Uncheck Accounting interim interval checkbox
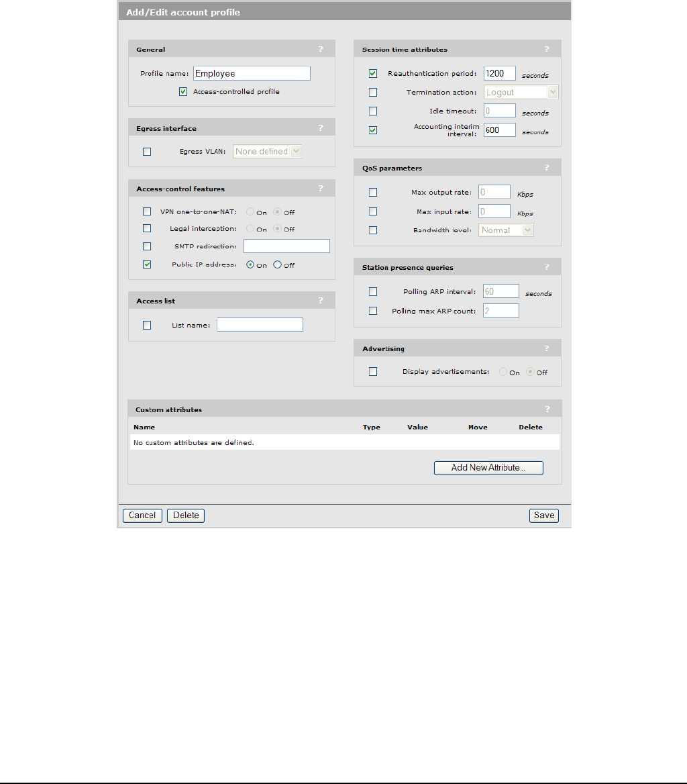 pyautogui.click(x=373, y=130)
